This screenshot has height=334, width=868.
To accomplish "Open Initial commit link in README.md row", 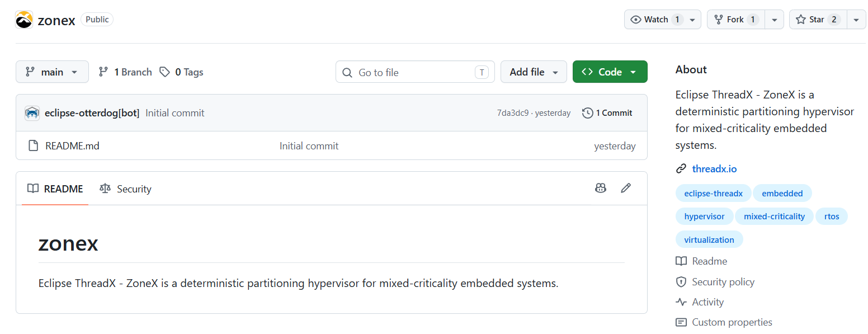I will pyautogui.click(x=309, y=146).
